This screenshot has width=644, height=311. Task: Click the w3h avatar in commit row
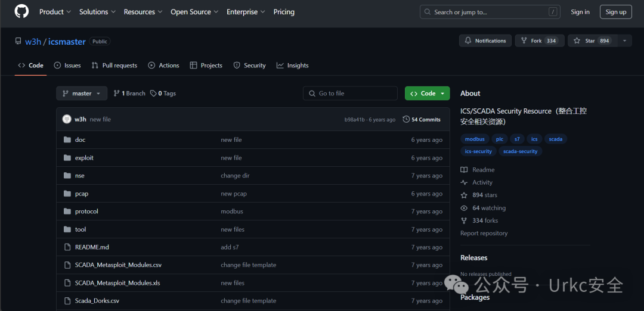(x=67, y=119)
